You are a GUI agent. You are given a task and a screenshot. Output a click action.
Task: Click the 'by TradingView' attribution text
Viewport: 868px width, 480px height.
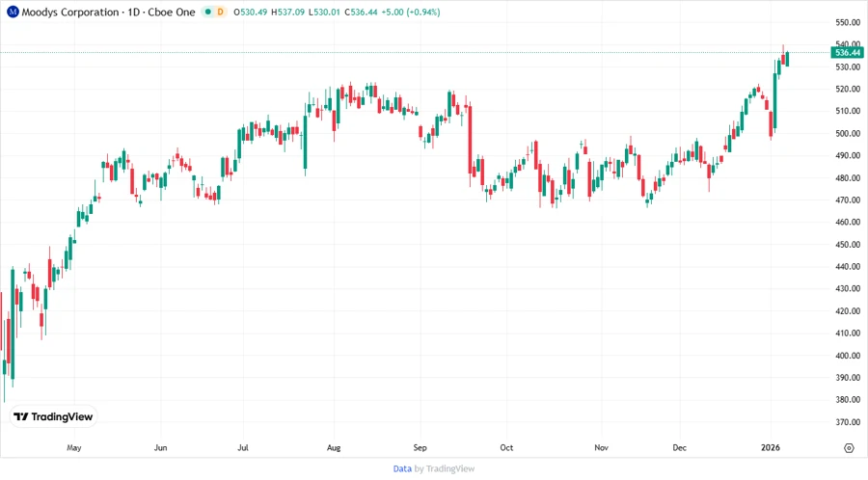click(445, 468)
